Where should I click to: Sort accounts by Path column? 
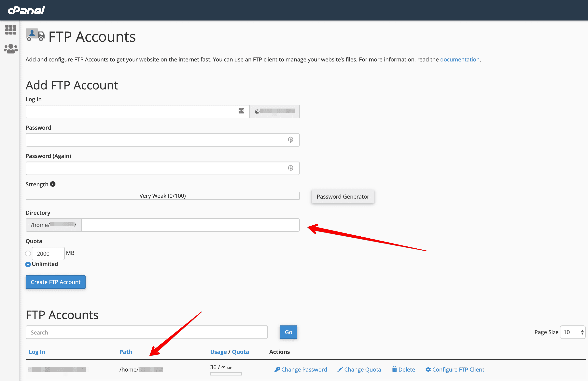[x=126, y=352]
